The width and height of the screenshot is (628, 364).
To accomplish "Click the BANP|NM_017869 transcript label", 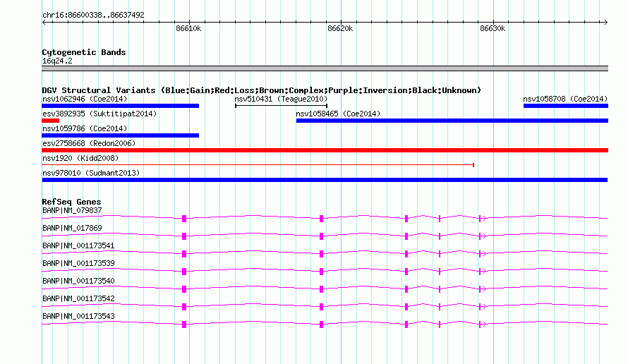I will pyautogui.click(x=72, y=228).
